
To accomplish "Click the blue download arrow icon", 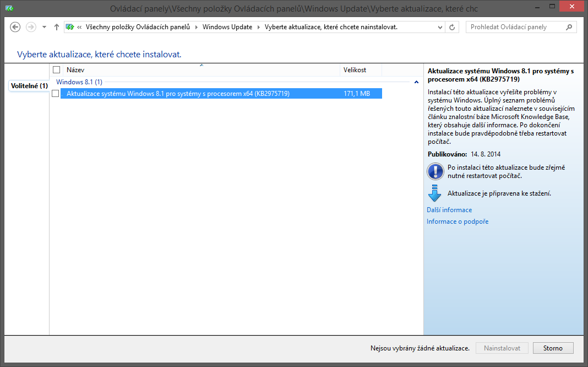I will pos(434,193).
